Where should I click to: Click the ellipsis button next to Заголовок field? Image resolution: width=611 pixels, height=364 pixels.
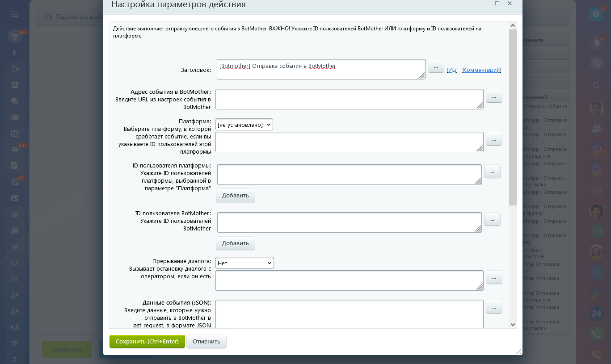pos(436,66)
